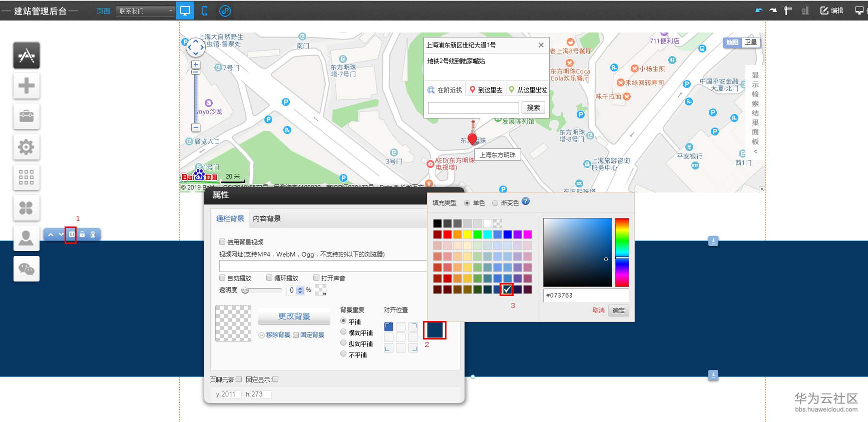This screenshot has width=868, height=422.
Task: Toggle 循环播放 checkbox
Action: click(x=269, y=278)
